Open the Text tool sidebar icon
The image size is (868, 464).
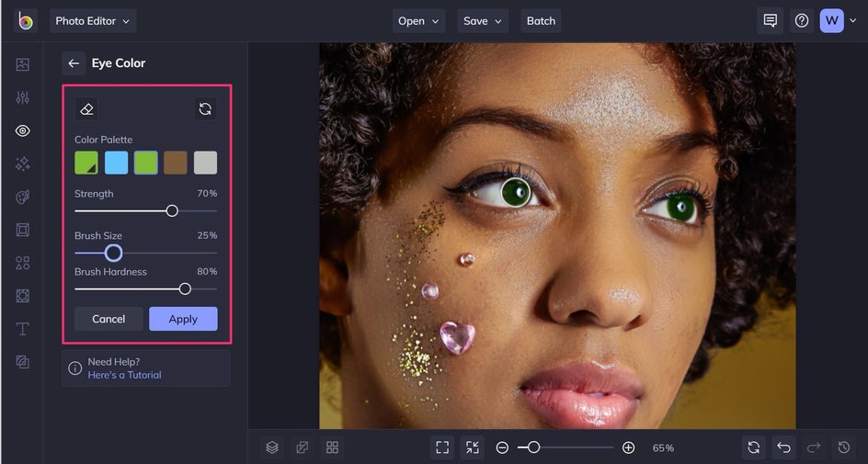[23, 329]
